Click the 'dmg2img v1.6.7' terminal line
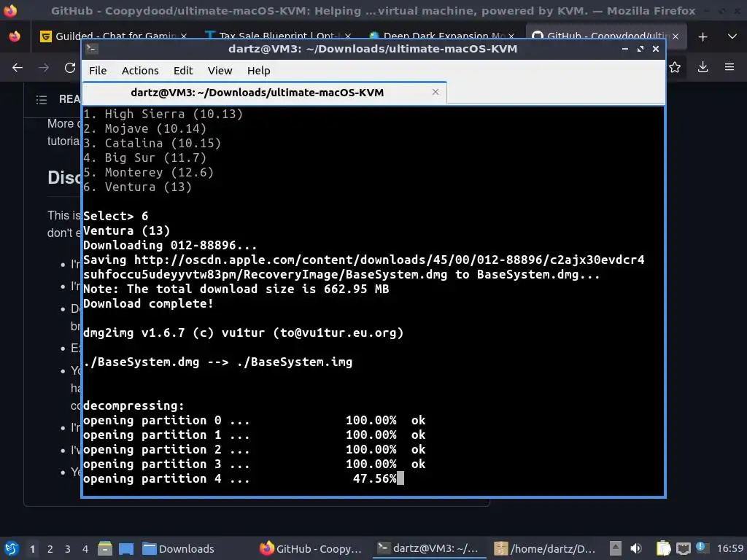This screenshot has height=560, width=747. [x=244, y=332]
